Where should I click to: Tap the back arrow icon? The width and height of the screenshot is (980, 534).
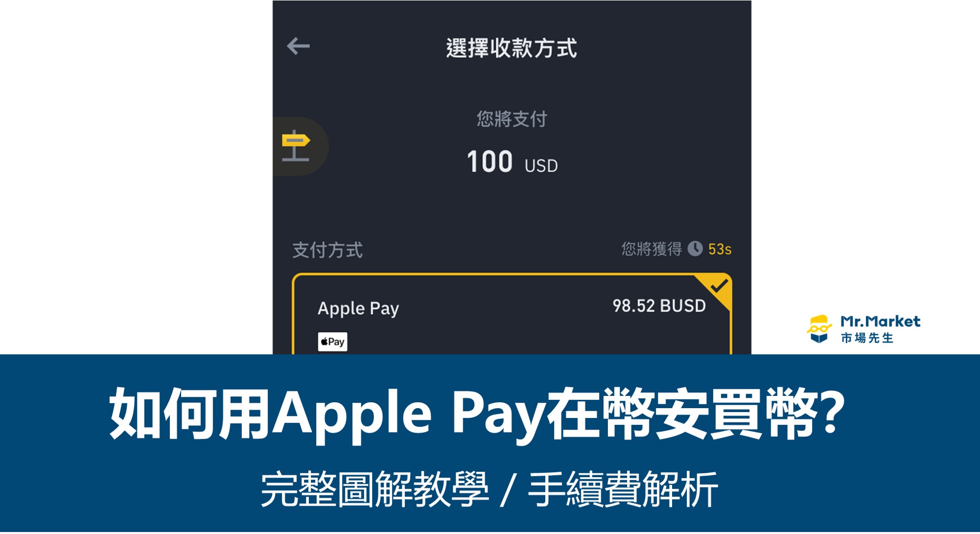point(298,46)
